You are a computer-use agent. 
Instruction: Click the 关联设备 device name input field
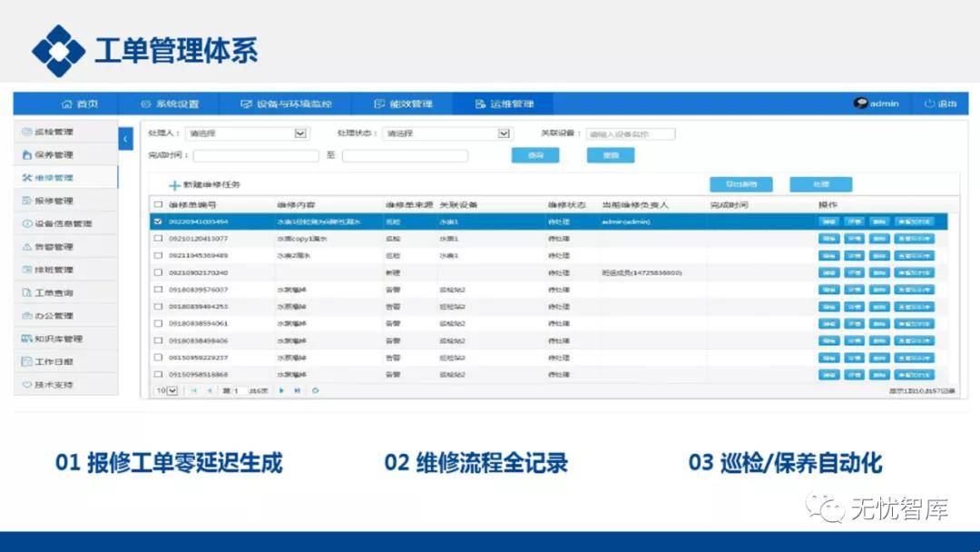(630, 133)
